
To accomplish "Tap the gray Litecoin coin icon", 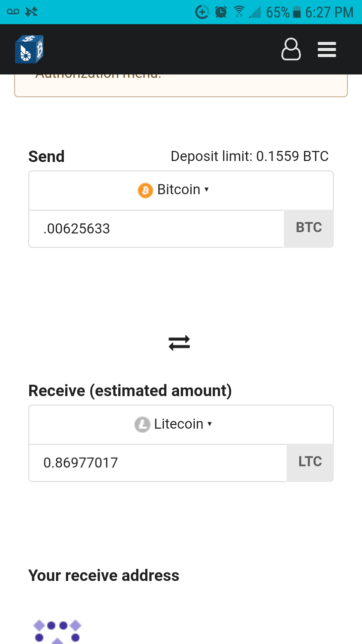I will 142,424.
